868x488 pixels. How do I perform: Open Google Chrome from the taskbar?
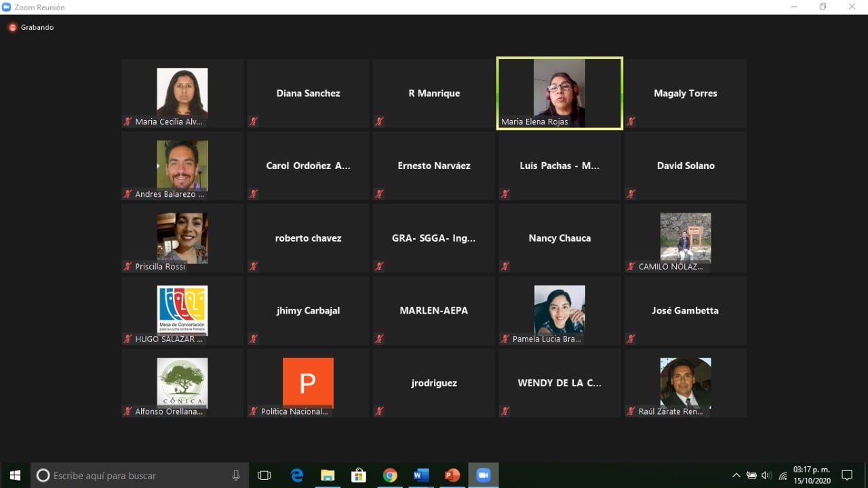(389, 476)
